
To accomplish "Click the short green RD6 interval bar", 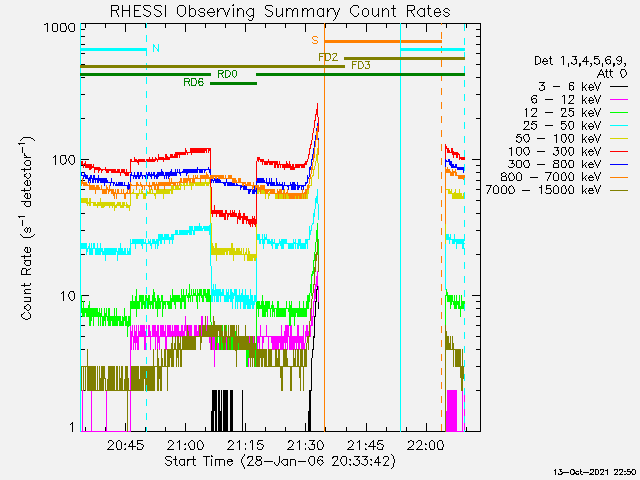I will [233, 83].
